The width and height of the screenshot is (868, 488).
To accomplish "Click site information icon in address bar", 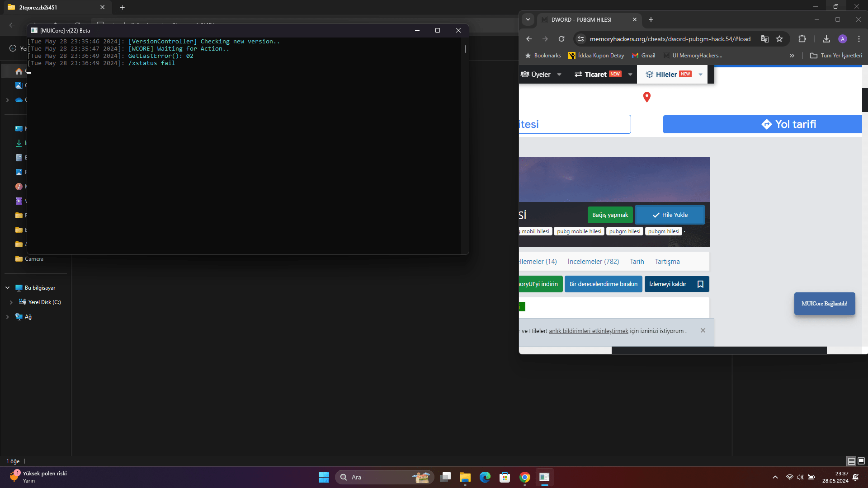I will pyautogui.click(x=581, y=39).
